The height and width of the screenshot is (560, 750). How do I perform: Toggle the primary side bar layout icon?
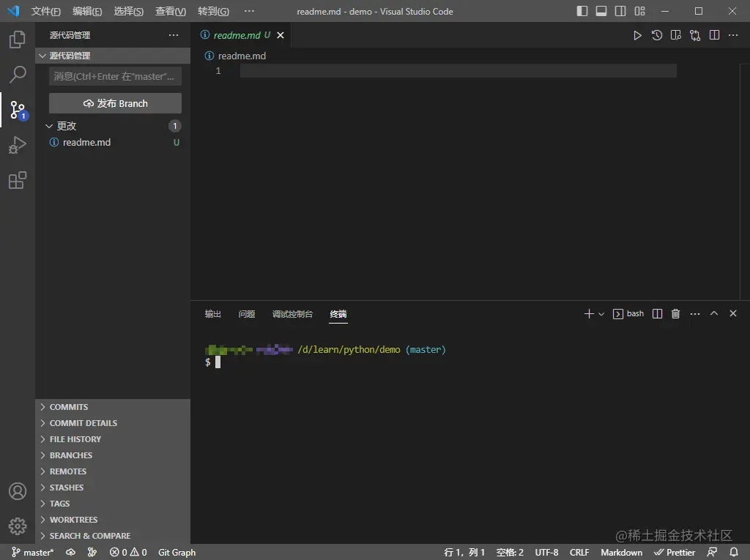[x=582, y=11]
